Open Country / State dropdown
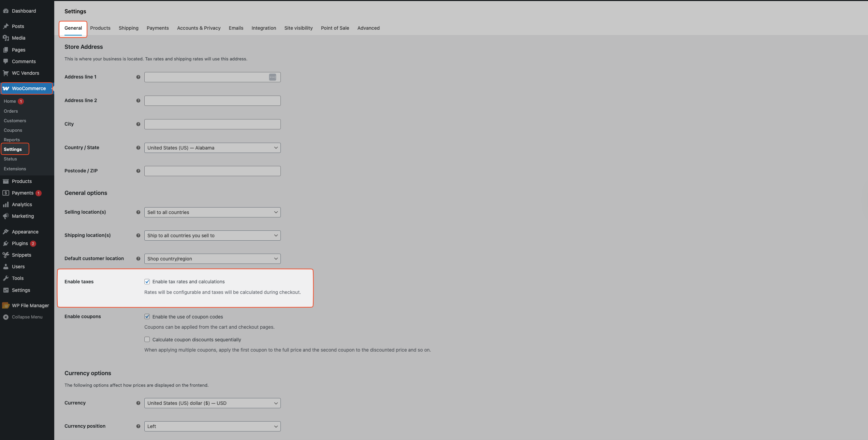 pos(212,148)
